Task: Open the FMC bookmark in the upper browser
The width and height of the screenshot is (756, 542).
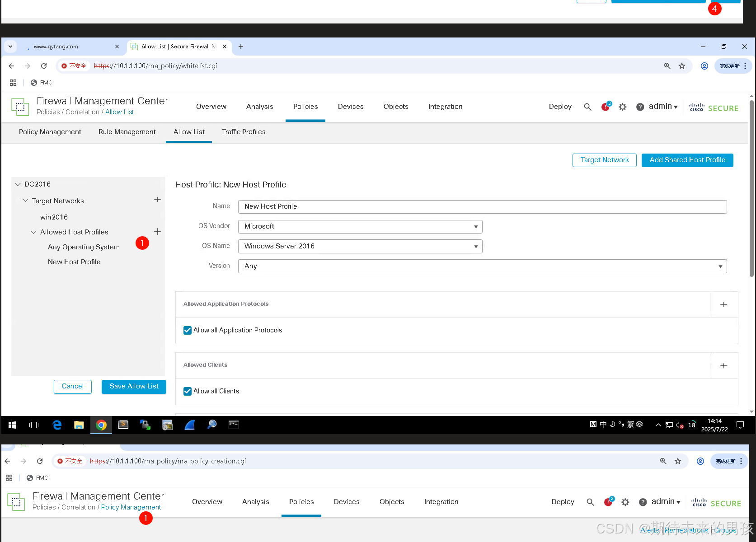Action: coord(41,83)
